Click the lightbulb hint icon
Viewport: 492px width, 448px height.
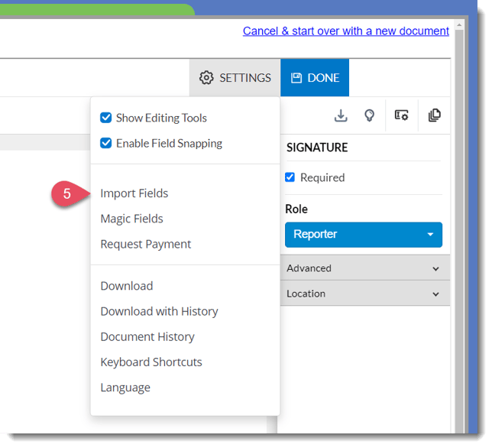coord(370,115)
